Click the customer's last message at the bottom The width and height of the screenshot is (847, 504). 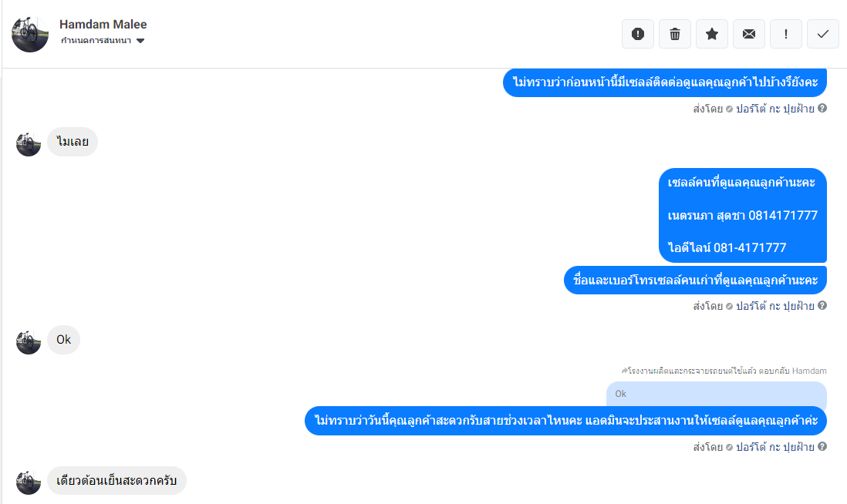(116, 480)
